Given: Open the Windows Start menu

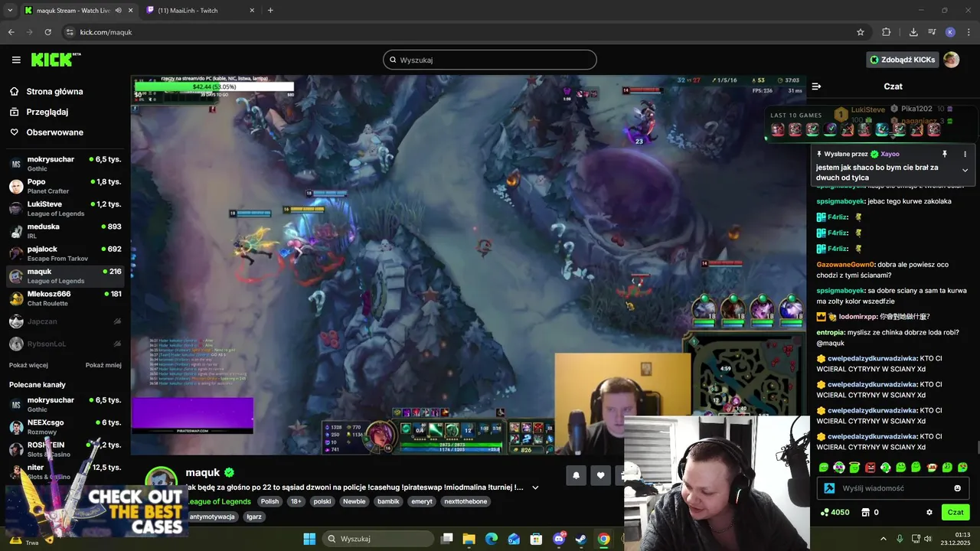Looking at the screenshot, I should 309,539.
